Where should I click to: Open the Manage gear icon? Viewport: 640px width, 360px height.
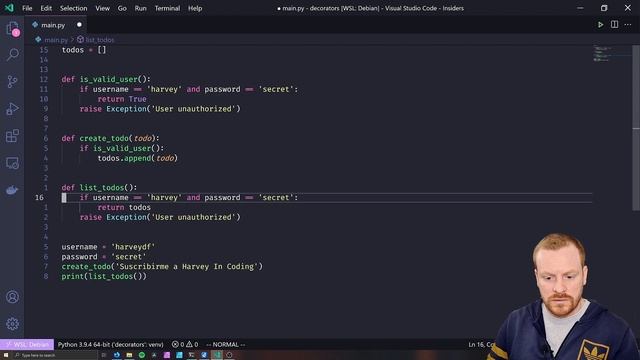click(x=13, y=324)
